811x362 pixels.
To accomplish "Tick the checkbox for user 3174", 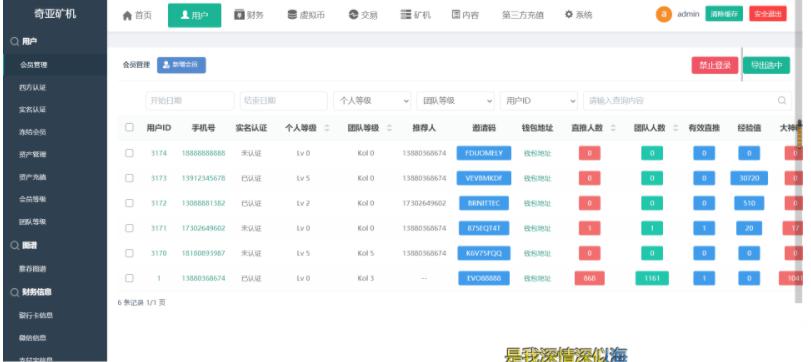I will 129,153.
